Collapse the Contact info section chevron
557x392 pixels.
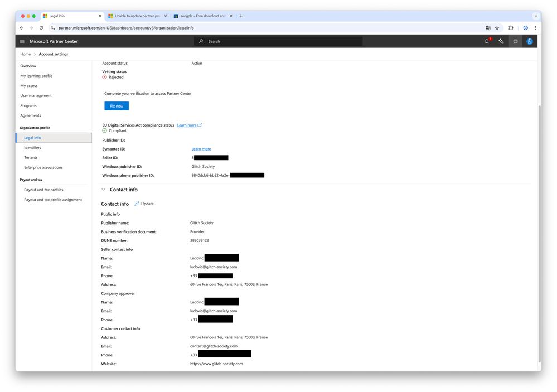(x=103, y=190)
